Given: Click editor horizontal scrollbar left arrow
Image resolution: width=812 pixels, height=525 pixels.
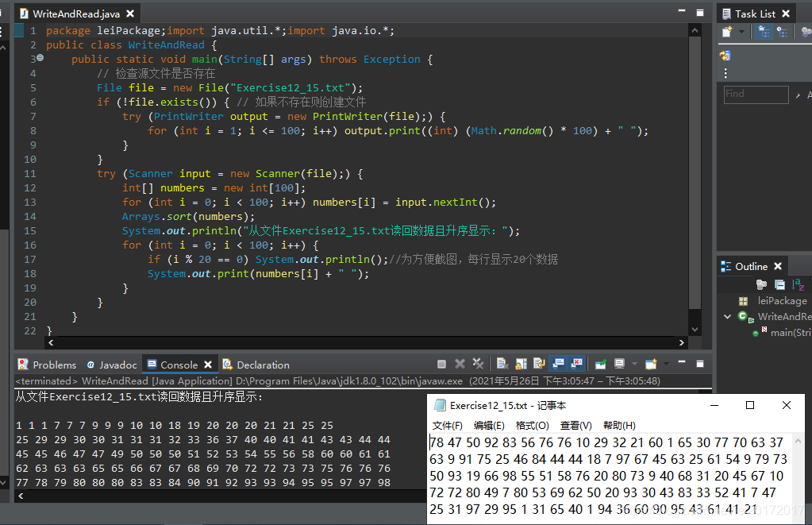Looking at the screenshot, I should click(51, 342).
